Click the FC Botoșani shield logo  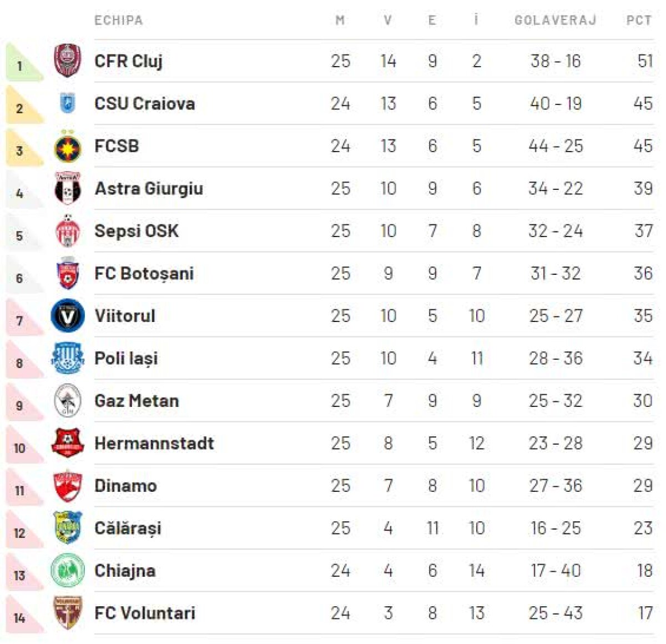point(68,274)
